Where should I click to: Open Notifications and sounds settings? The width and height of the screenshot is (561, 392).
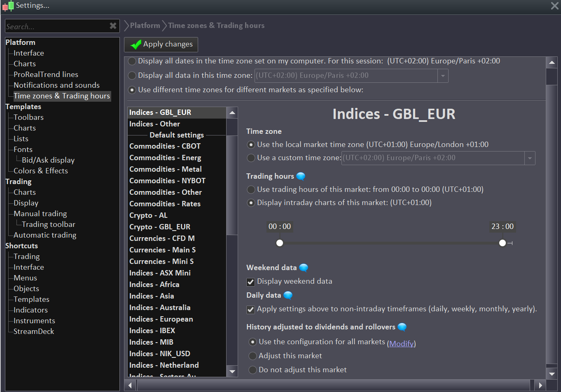coord(56,85)
